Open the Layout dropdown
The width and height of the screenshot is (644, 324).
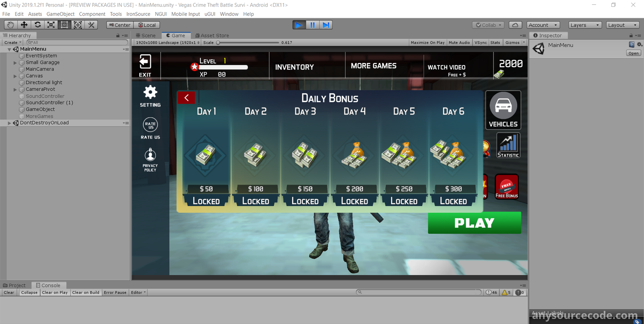(622, 25)
